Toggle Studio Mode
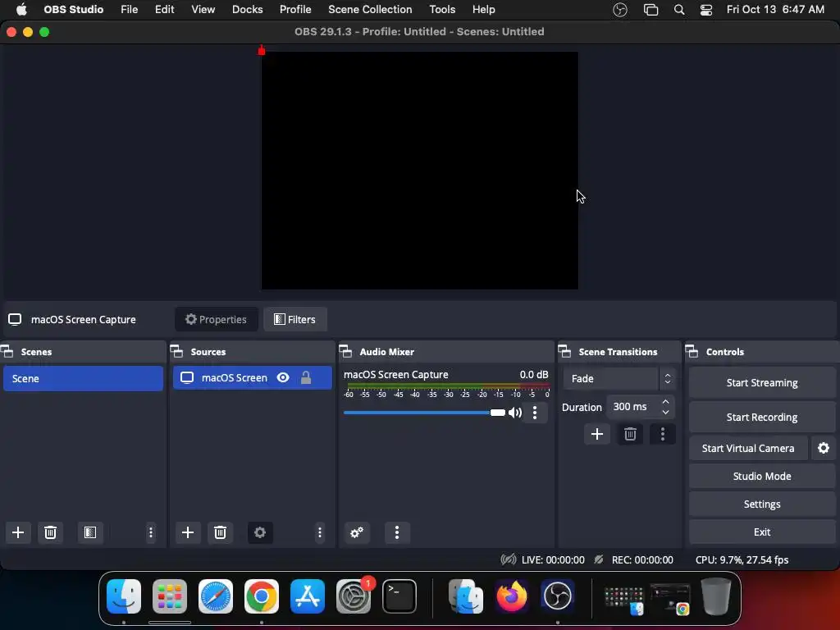 762,477
